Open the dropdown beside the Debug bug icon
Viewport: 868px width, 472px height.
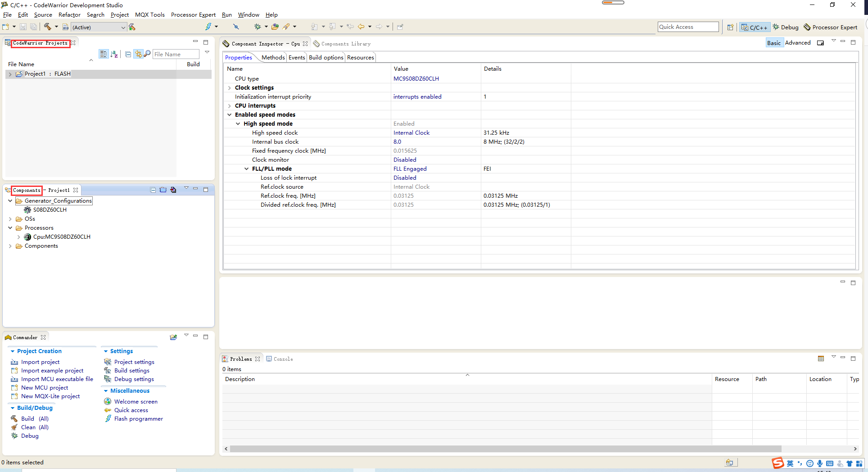click(266, 27)
